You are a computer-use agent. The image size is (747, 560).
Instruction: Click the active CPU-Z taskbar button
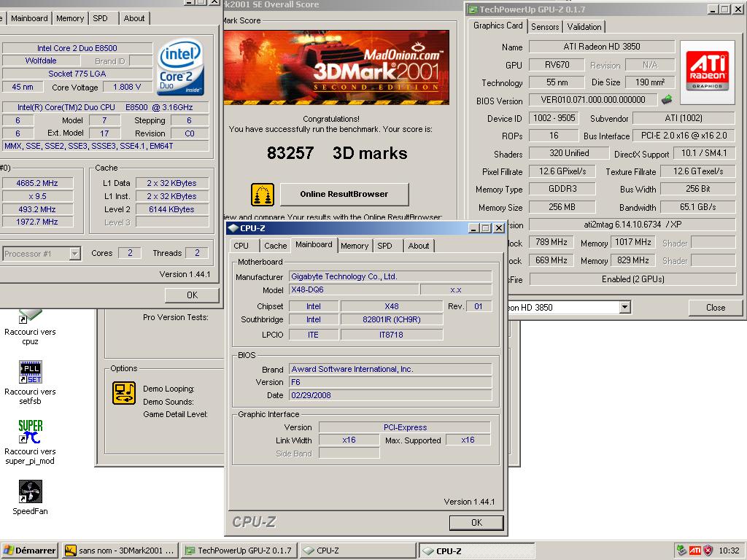pos(477,551)
